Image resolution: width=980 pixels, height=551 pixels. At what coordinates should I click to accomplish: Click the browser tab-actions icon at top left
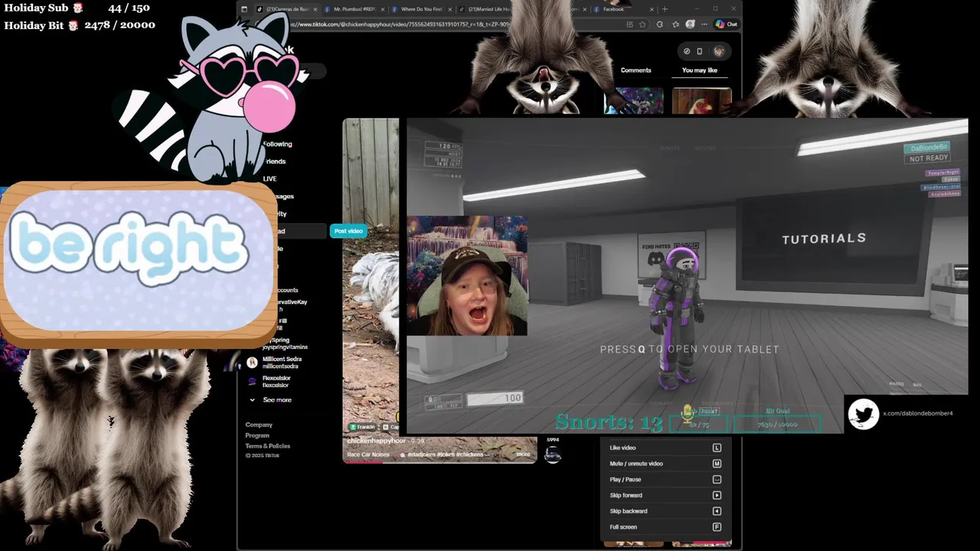tap(245, 9)
